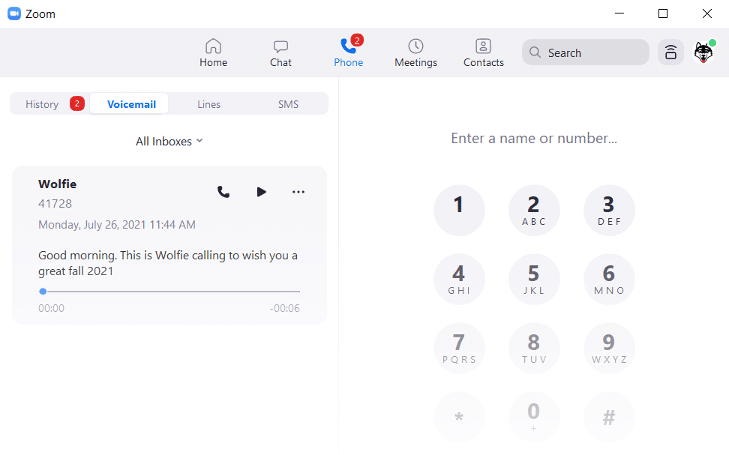Viewport: 729px width, 455px height.
Task: Dial 2 ABC on the keypad
Action: coord(534,210)
